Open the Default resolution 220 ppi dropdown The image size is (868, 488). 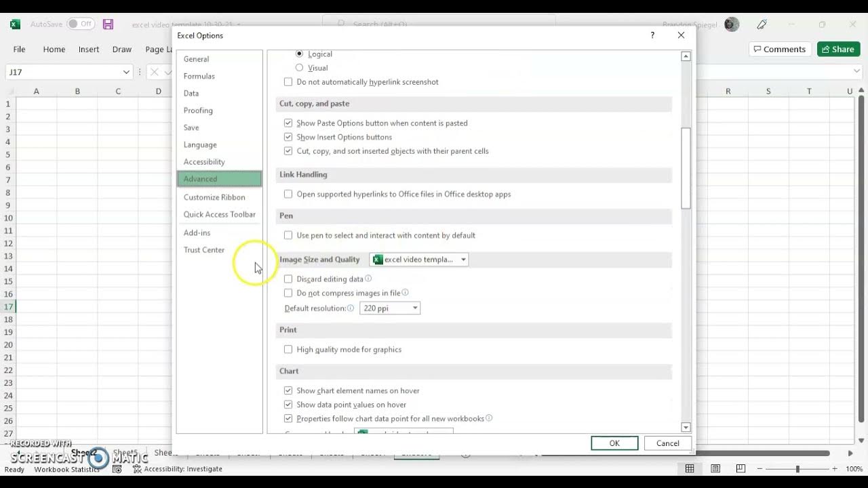click(x=390, y=308)
